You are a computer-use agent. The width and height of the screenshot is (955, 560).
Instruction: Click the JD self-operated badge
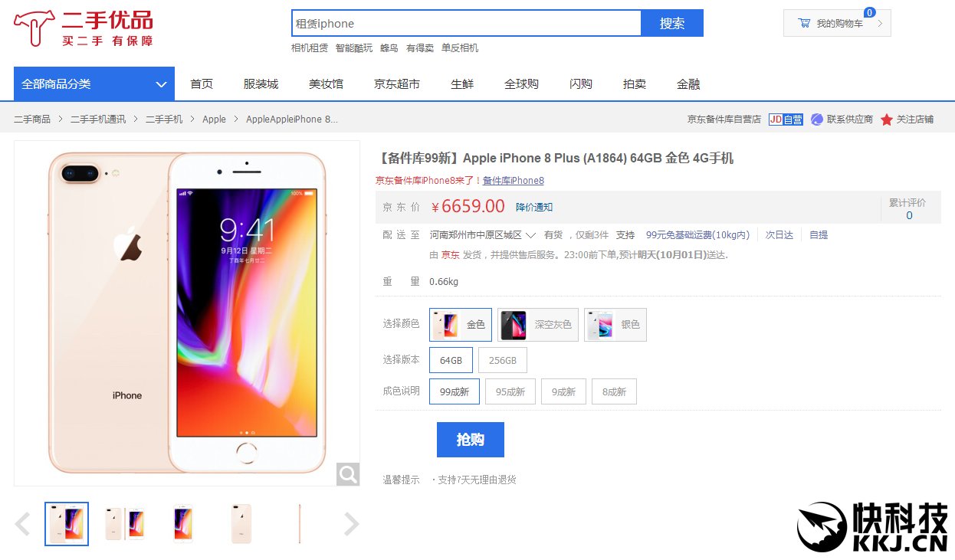[x=786, y=120]
